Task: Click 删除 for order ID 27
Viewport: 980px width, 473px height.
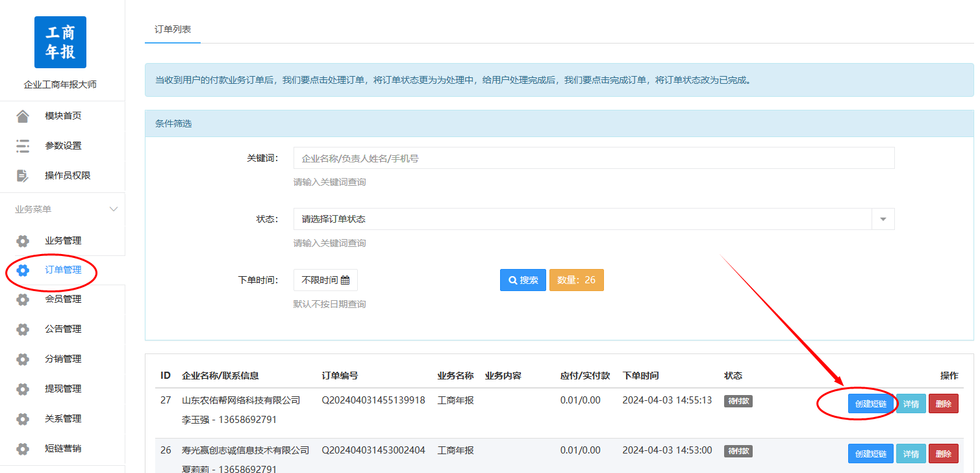Action: pos(944,403)
